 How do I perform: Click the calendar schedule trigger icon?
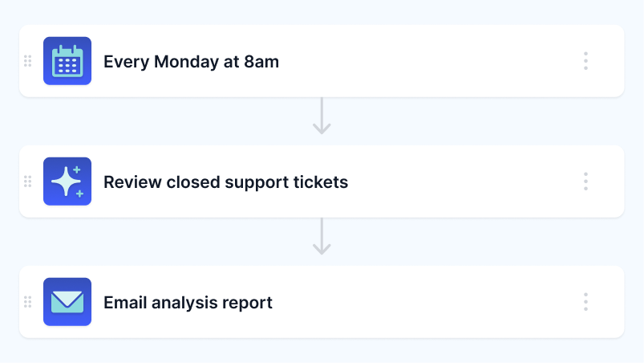point(67,61)
